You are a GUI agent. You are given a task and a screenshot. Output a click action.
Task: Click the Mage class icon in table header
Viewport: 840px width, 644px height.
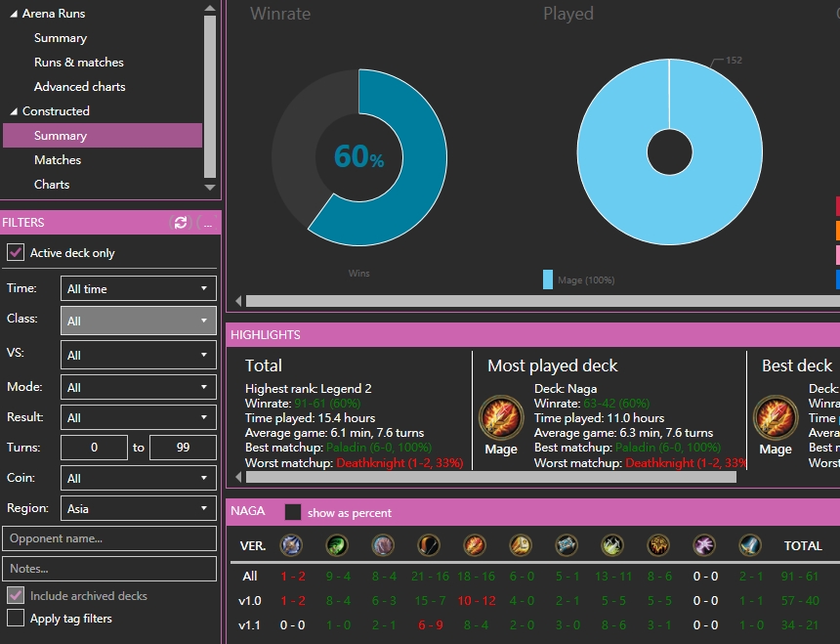475,545
